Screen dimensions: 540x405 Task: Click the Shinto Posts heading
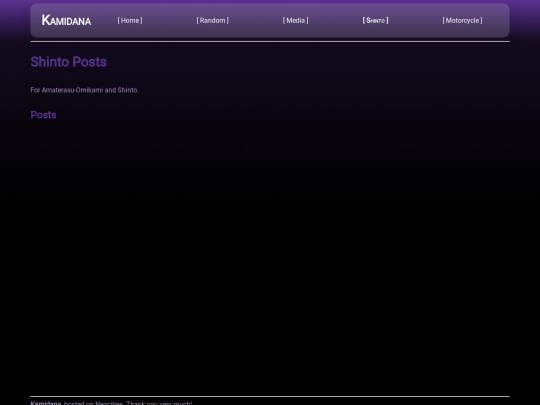tap(69, 62)
